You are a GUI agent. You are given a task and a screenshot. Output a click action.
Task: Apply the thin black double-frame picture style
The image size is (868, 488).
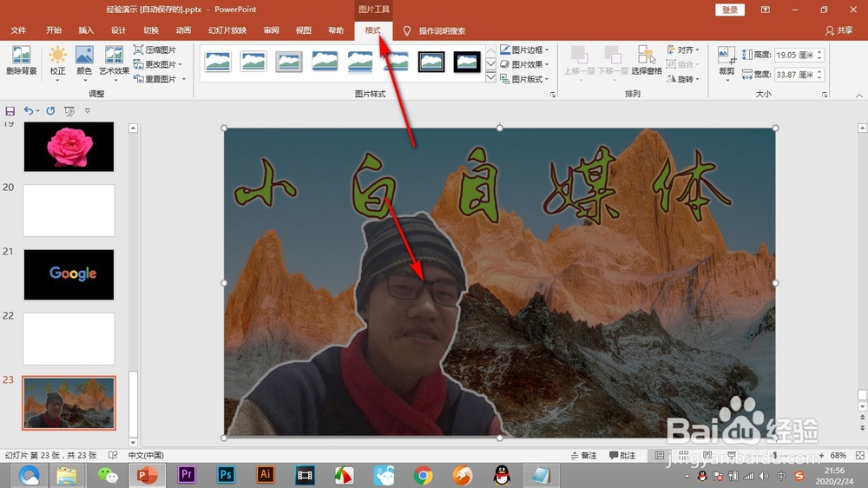[431, 62]
